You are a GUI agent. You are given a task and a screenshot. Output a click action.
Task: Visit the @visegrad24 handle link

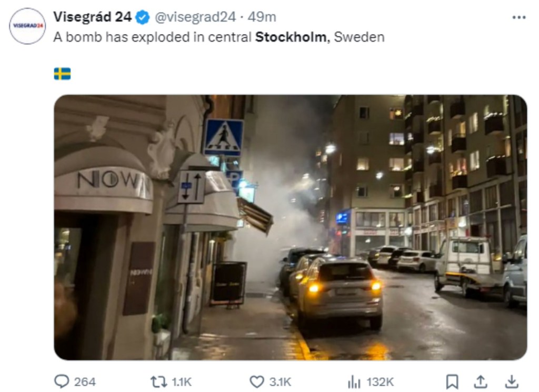pyautogui.click(x=195, y=17)
